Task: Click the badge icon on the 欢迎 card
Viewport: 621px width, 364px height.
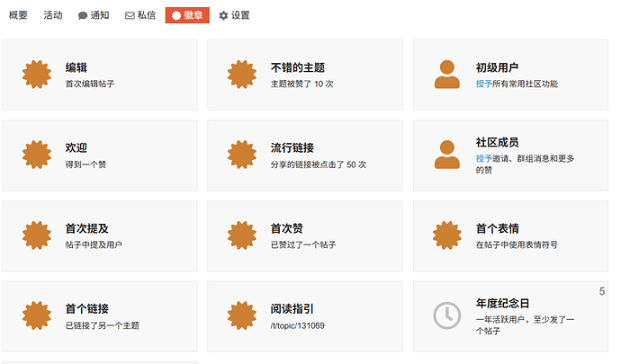Action: 37,155
